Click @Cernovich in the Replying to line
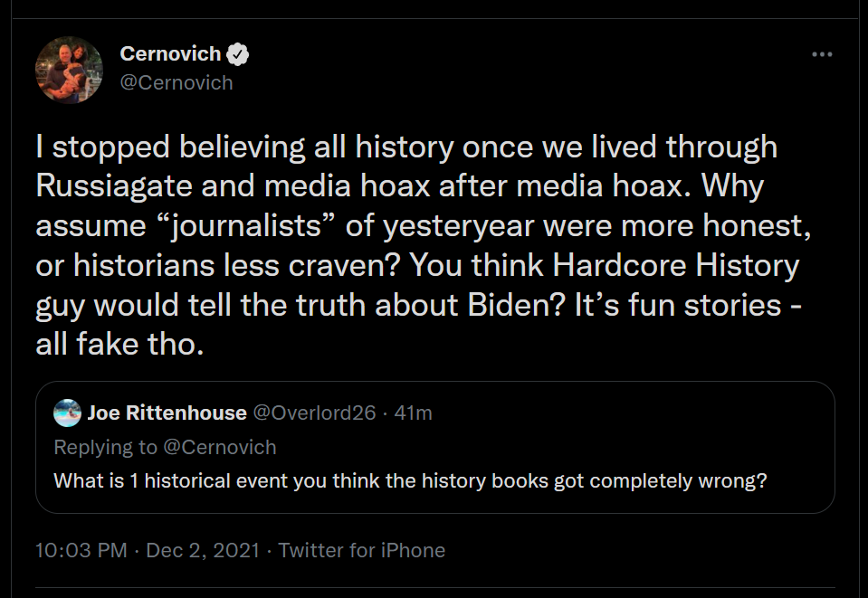Screen dimensions: 868x598 [220, 447]
